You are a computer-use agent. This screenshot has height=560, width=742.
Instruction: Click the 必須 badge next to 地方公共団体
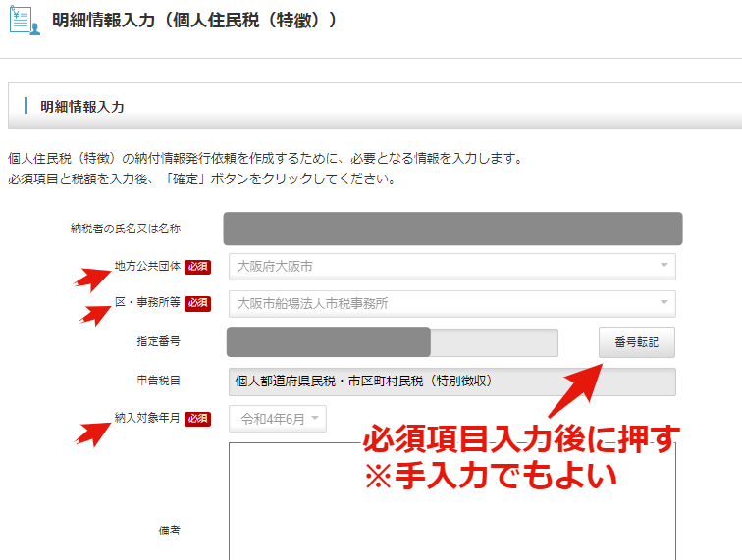198,267
